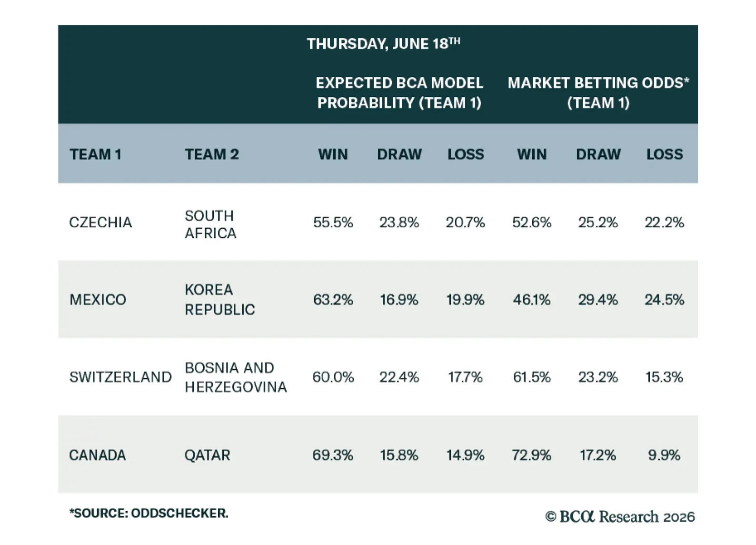The width and height of the screenshot is (756, 545).
Task: Click the MEXICO team cell
Action: pos(98,300)
